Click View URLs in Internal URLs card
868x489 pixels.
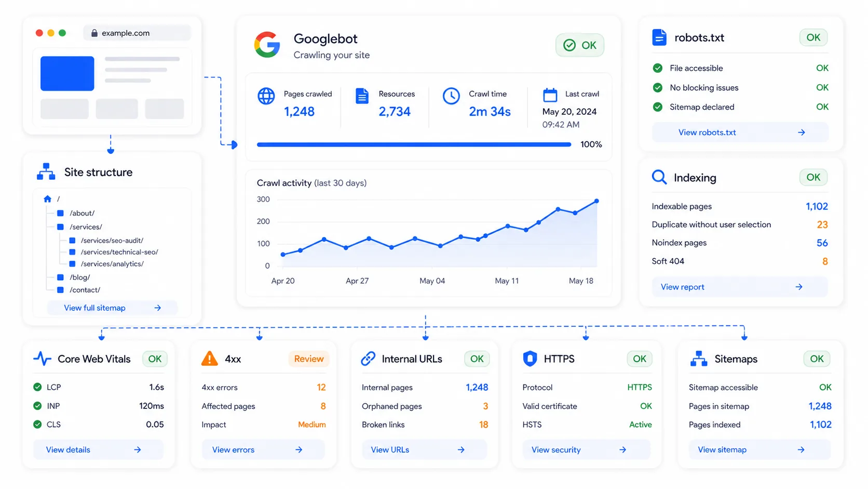[x=424, y=450]
